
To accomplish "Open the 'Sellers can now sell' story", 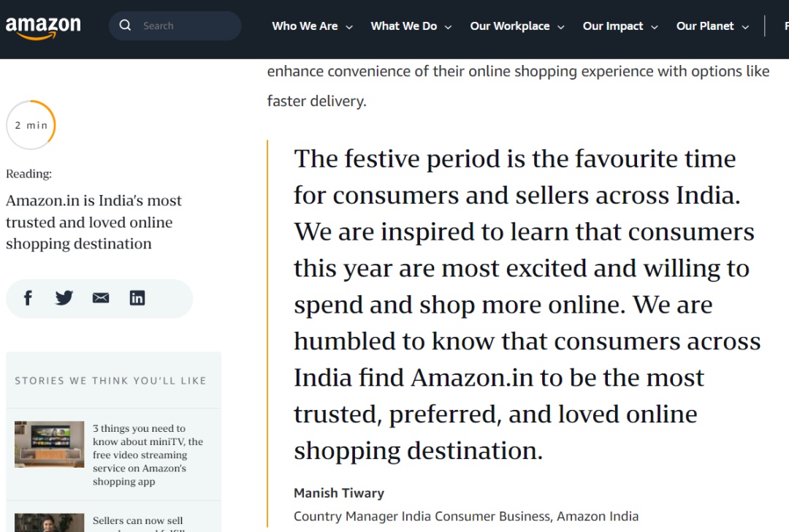I will 138,521.
